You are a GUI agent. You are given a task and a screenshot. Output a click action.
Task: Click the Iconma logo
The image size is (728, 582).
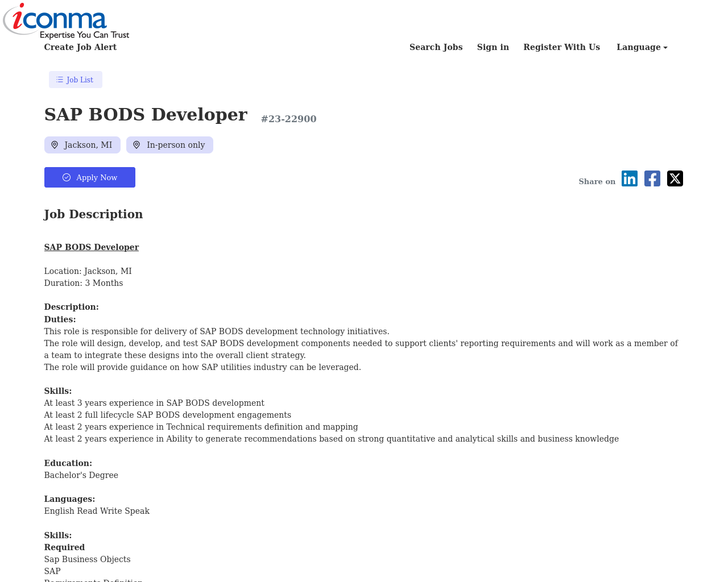66,21
